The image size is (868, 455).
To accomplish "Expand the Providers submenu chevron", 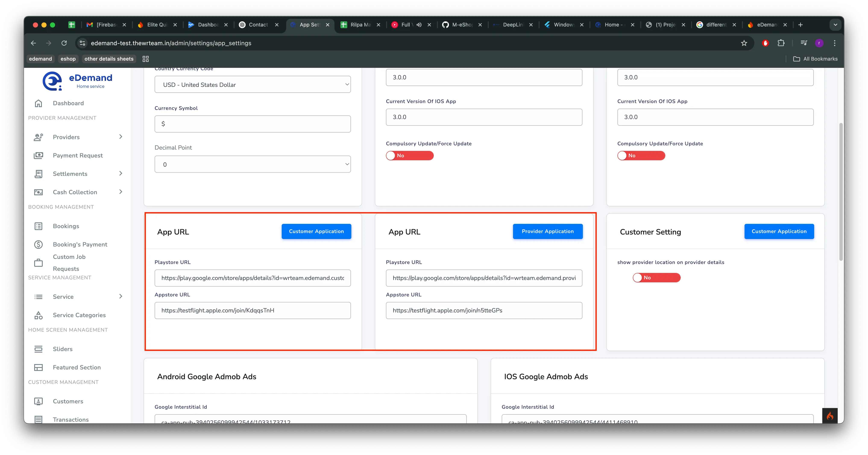I will [x=121, y=137].
